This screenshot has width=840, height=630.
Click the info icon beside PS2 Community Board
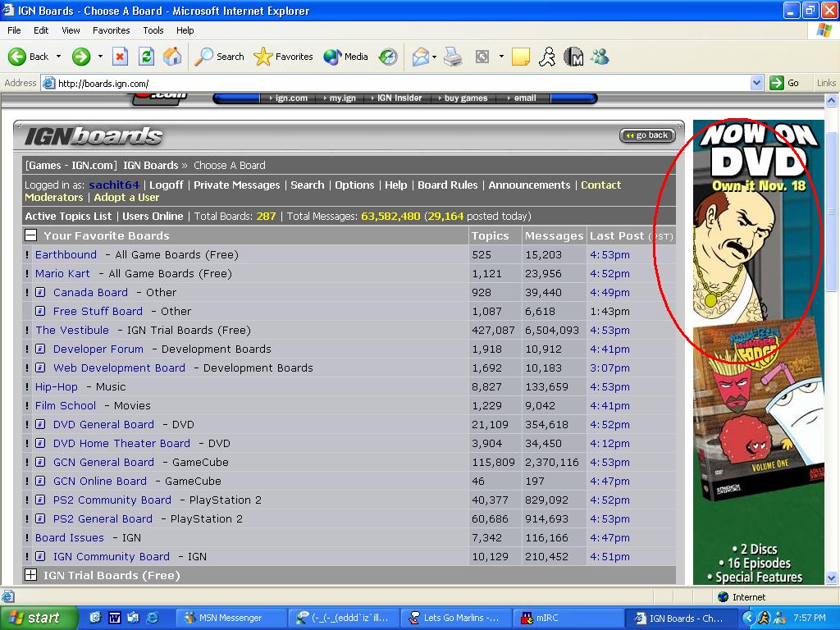[x=40, y=500]
